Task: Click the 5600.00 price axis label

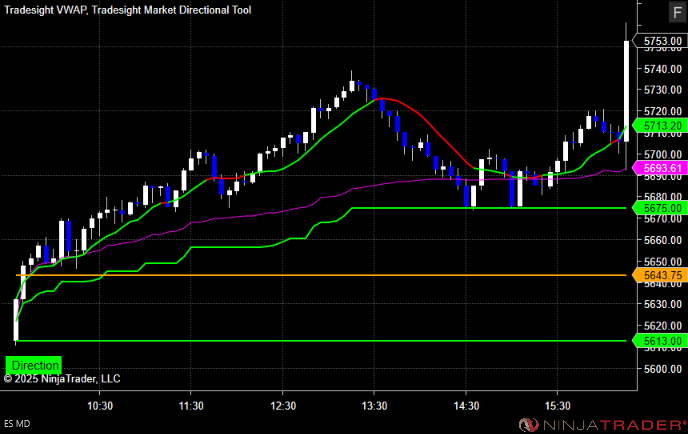Action: click(663, 369)
